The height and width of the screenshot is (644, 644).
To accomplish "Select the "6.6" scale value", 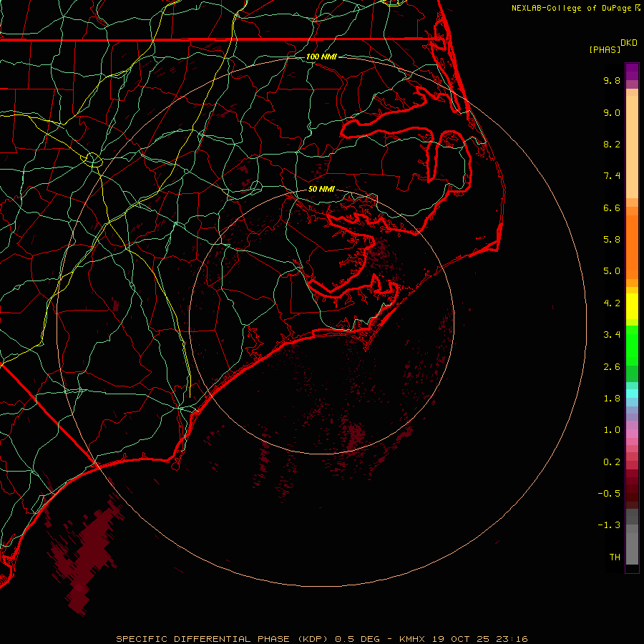I will point(612,208).
